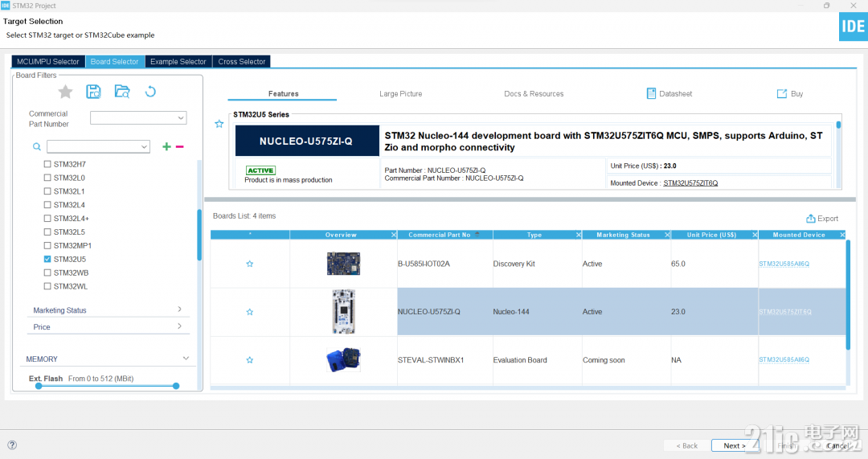Check the STM32WB filter box

(x=47, y=273)
